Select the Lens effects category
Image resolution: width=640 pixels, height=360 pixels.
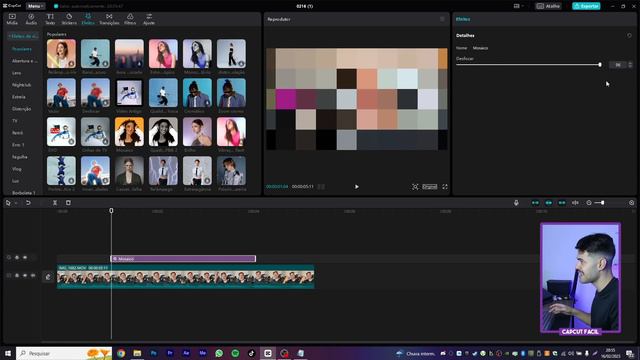pyautogui.click(x=16, y=73)
